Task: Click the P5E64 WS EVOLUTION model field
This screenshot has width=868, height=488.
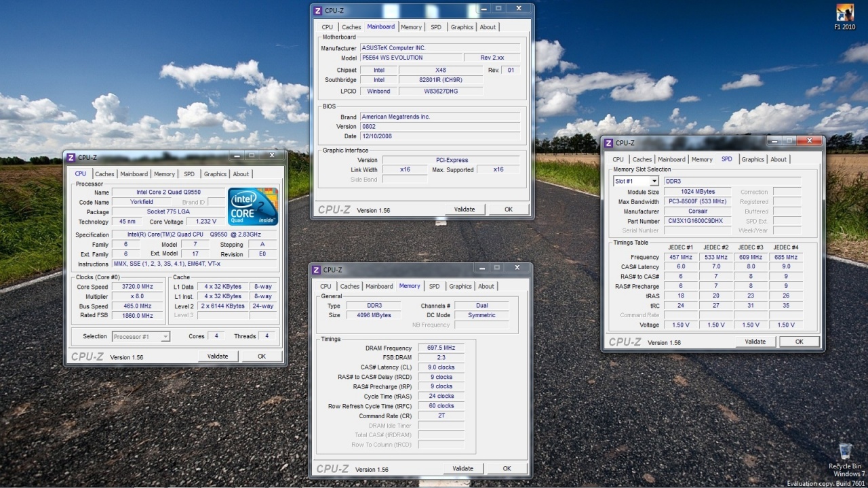Action: click(411, 58)
